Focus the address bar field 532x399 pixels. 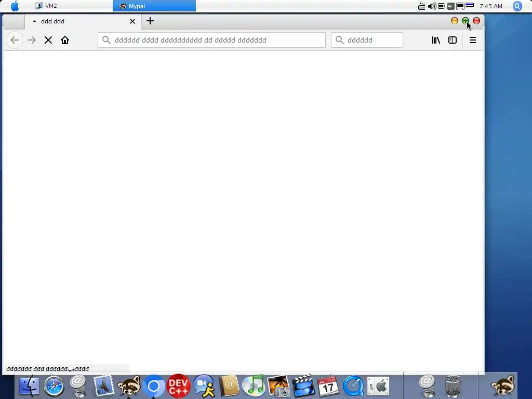pos(211,40)
